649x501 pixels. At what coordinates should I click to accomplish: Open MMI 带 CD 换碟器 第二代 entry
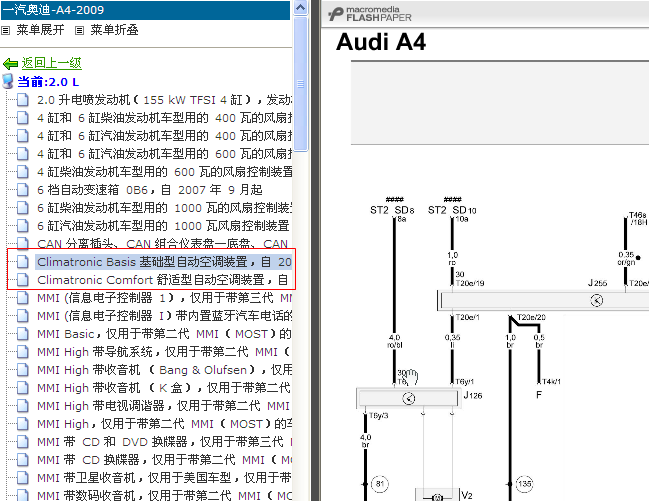164,460
